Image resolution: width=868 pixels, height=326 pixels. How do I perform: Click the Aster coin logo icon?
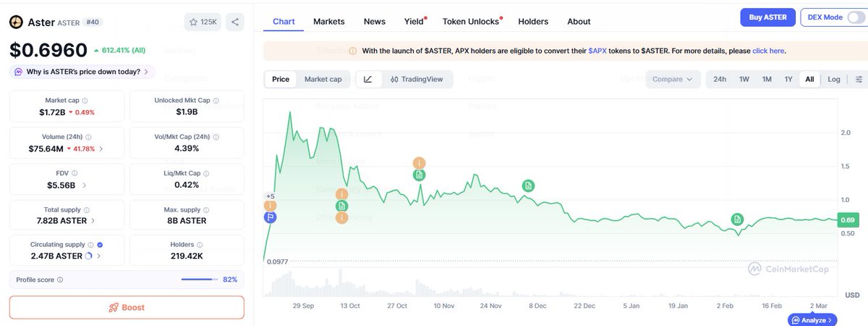coord(16,22)
